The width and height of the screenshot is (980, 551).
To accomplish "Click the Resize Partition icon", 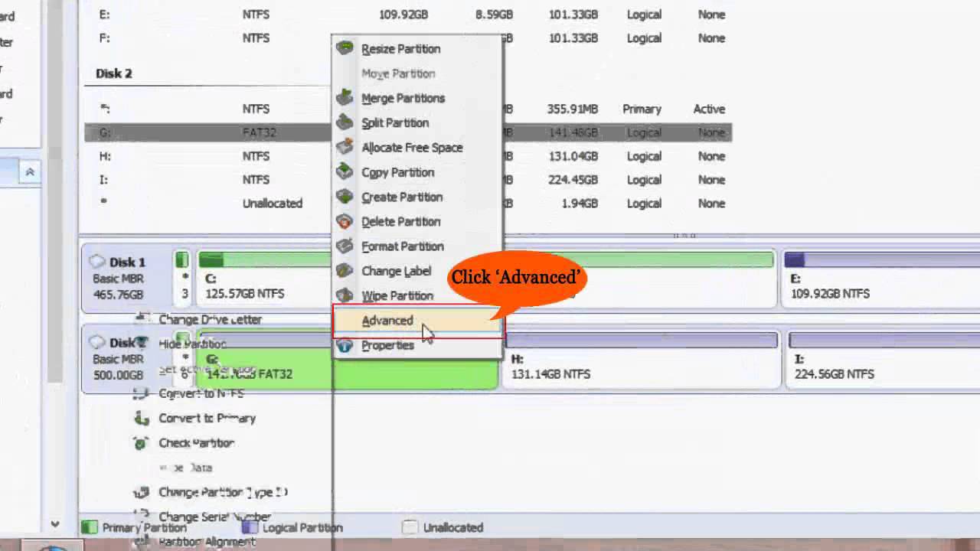I will [345, 49].
